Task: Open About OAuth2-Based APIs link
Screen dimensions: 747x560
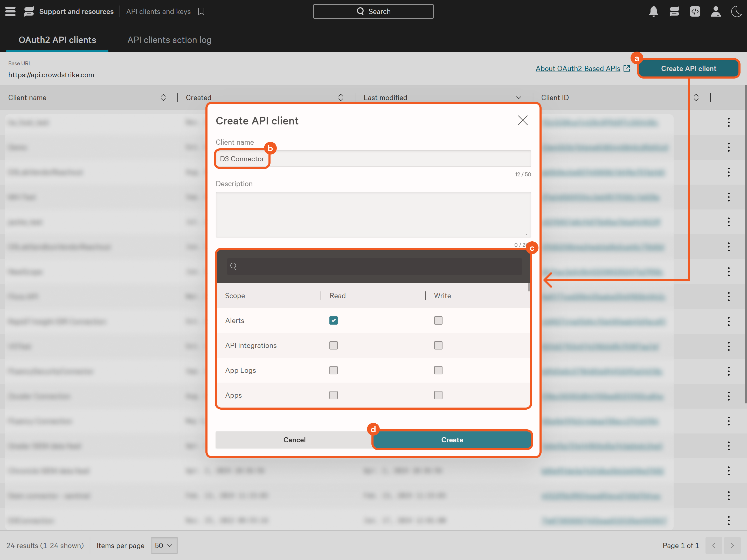Action: (578, 68)
